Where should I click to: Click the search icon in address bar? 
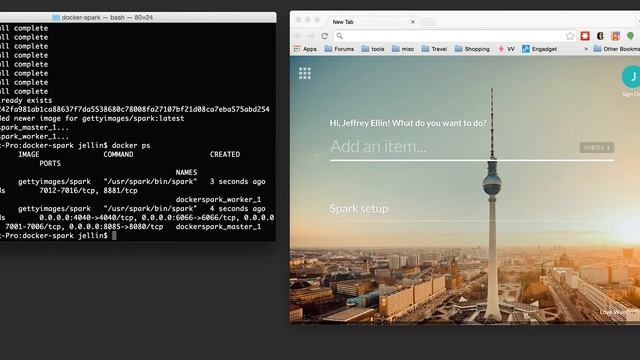pyautogui.click(x=340, y=36)
